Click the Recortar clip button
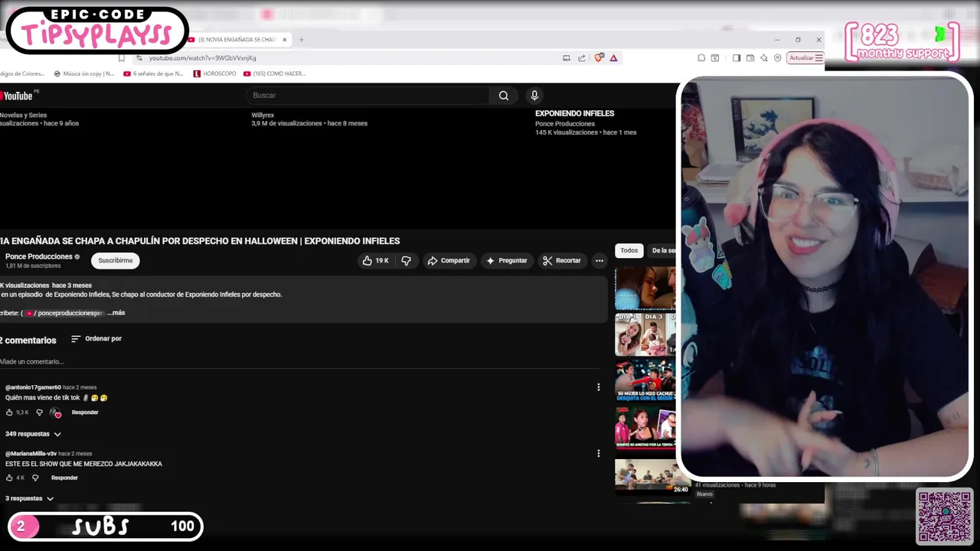The height and width of the screenshot is (551, 980). click(x=562, y=261)
